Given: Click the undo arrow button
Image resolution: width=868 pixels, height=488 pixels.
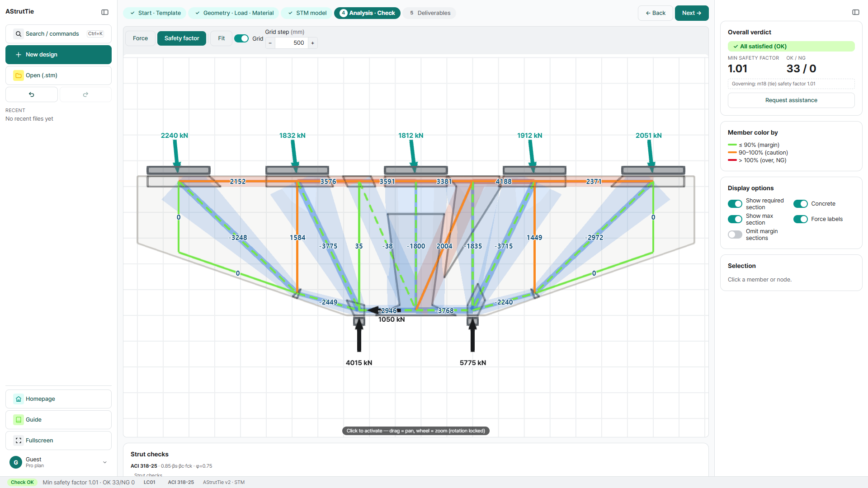Looking at the screenshot, I should (x=32, y=94).
